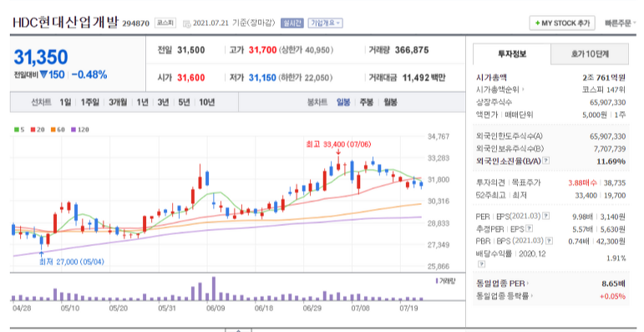Viewport: 644px width, 332px height.
Task: Select the 3개월 line chart period
Action: tap(118, 102)
